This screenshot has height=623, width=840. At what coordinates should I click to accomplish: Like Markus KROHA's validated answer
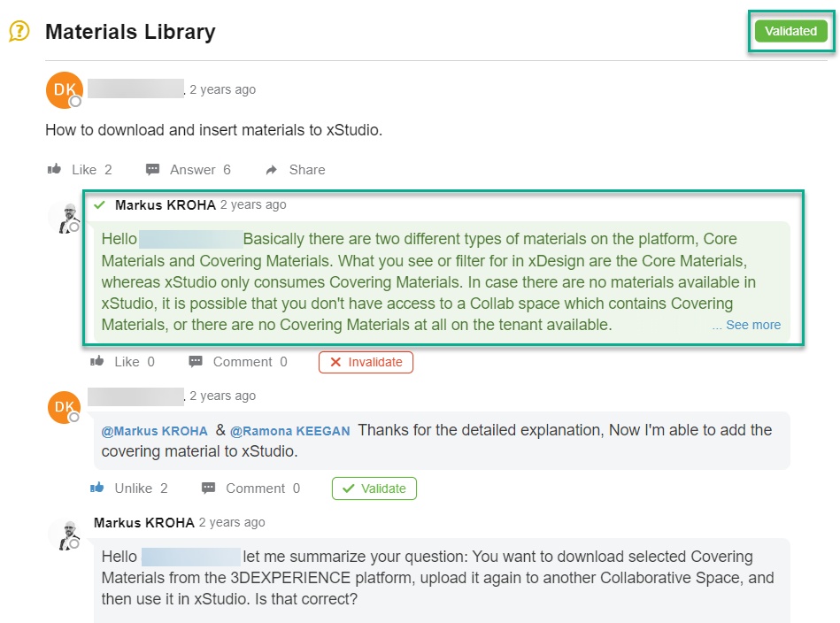click(x=98, y=361)
